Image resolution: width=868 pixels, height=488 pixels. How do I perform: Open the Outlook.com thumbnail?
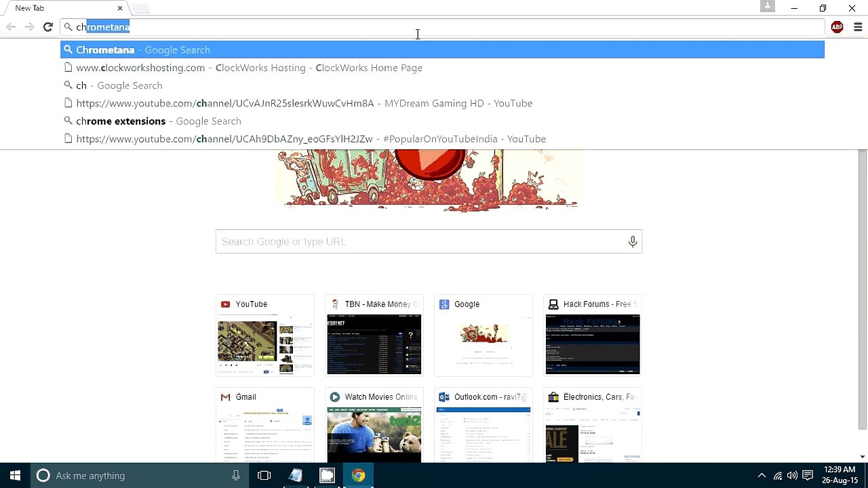(x=484, y=426)
